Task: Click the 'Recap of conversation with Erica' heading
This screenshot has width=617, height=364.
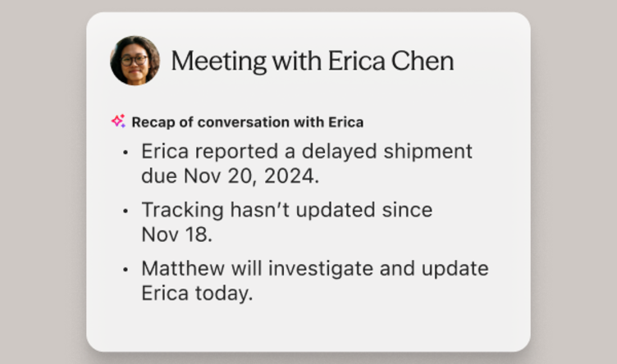Action: (248, 122)
